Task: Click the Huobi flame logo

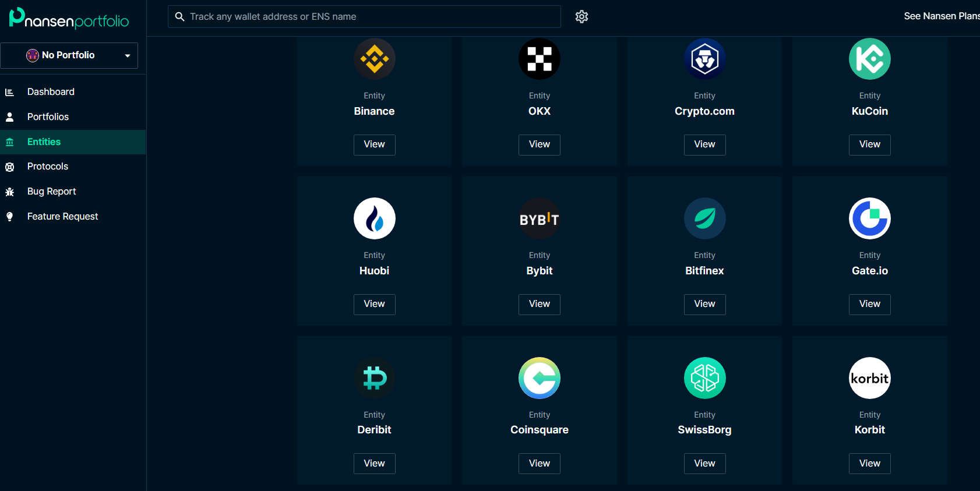Action: click(374, 218)
